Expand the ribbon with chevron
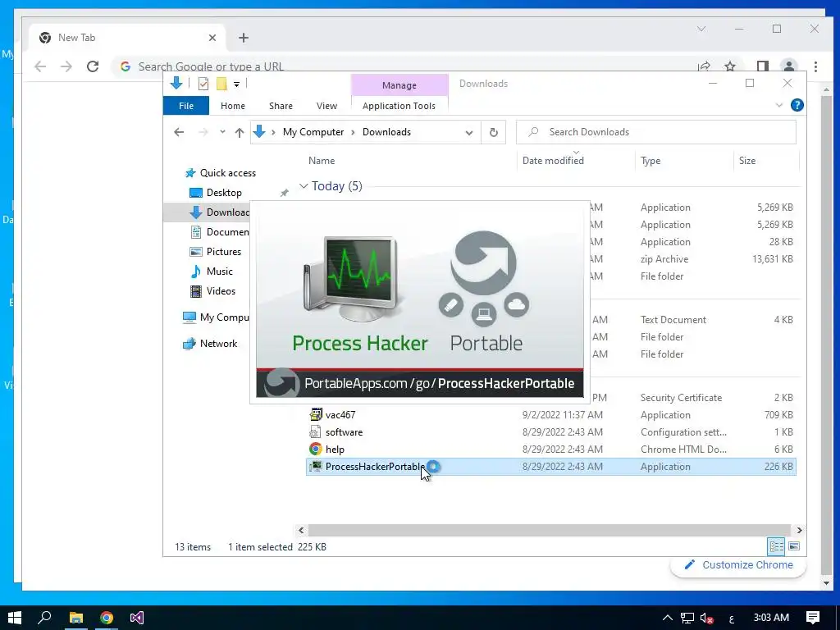This screenshot has width=840, height=630. click(779, 106)
